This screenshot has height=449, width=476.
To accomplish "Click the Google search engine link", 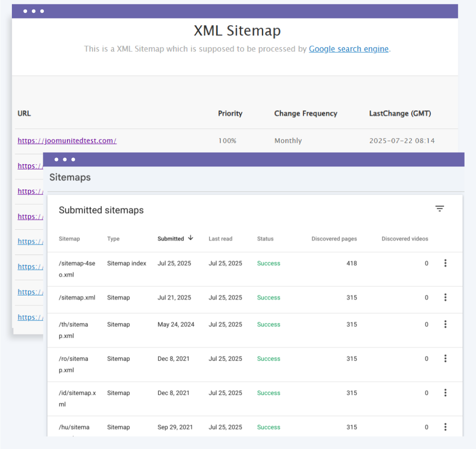I will (349, 49).
